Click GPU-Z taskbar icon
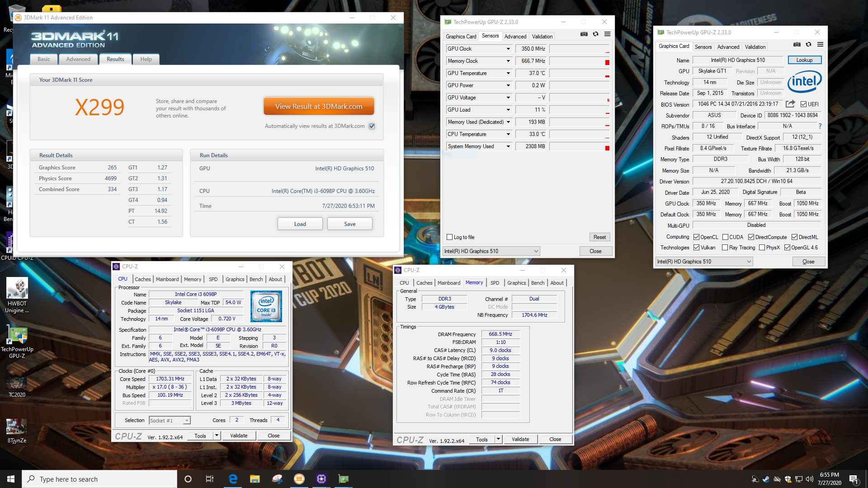Screen dimensions: 868x488 (x=344, y=479)
